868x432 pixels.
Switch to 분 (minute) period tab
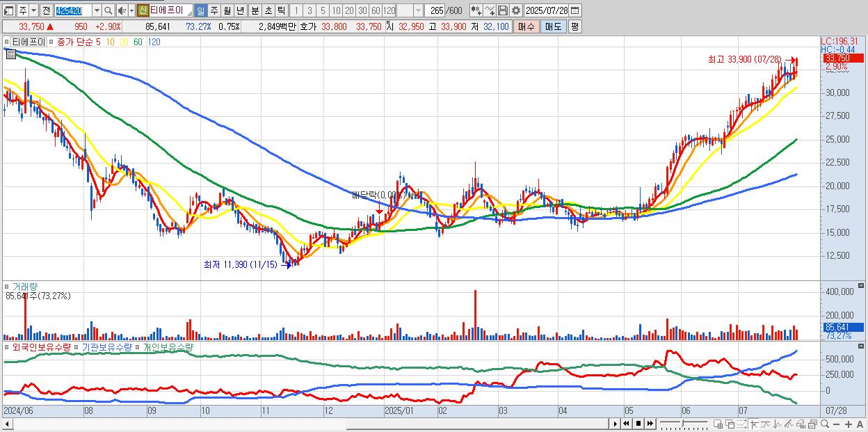click(x=254, y=10)
